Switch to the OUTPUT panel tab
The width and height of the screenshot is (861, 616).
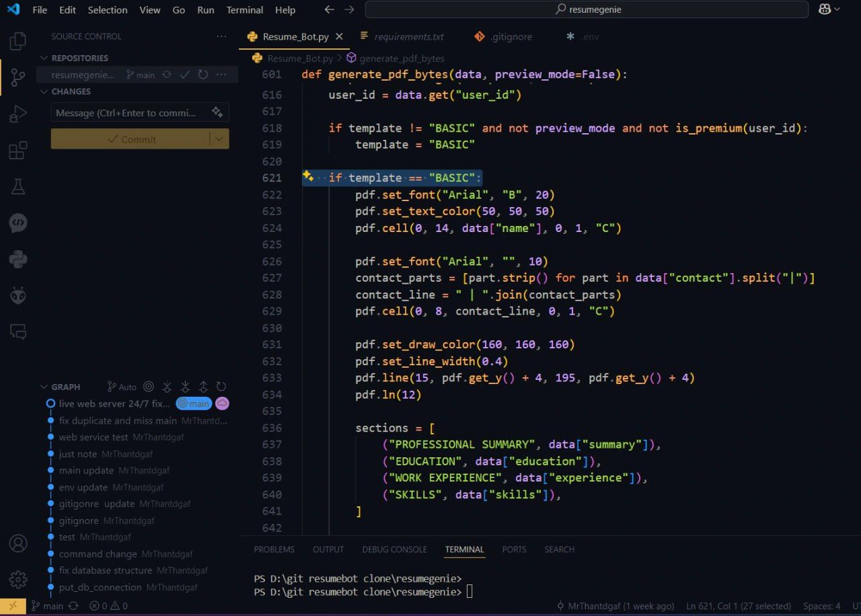[328, 549]
